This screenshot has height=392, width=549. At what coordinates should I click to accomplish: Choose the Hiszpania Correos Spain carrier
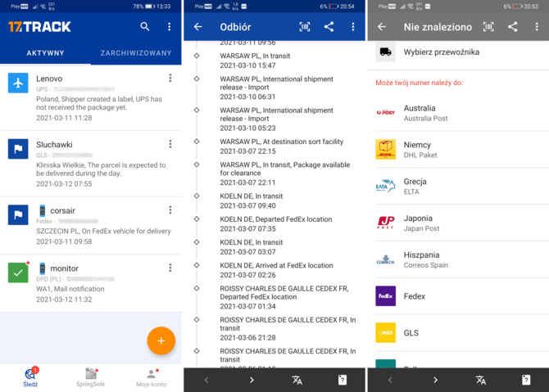tap(458, 259)
